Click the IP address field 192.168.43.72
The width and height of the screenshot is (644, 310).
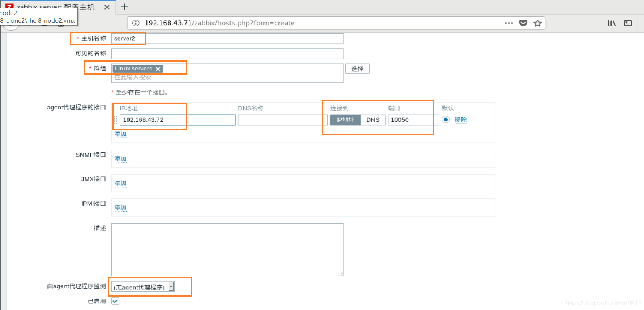(x=177, y=120)
